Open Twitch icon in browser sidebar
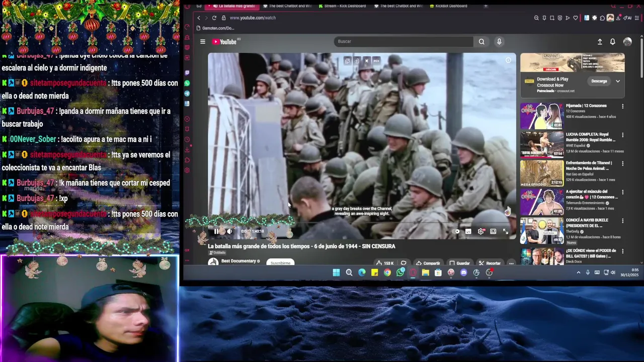Screen dimensions: 644x362 187,73
